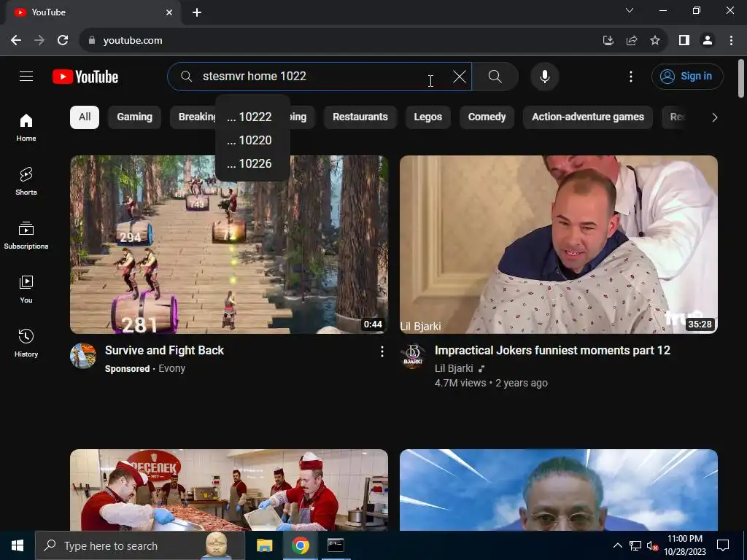Open options menu for Survive and Fight Back
Image resolution: width=747 pixels, height=560 pixels.
pyautogui.click(x=382, y=351)
